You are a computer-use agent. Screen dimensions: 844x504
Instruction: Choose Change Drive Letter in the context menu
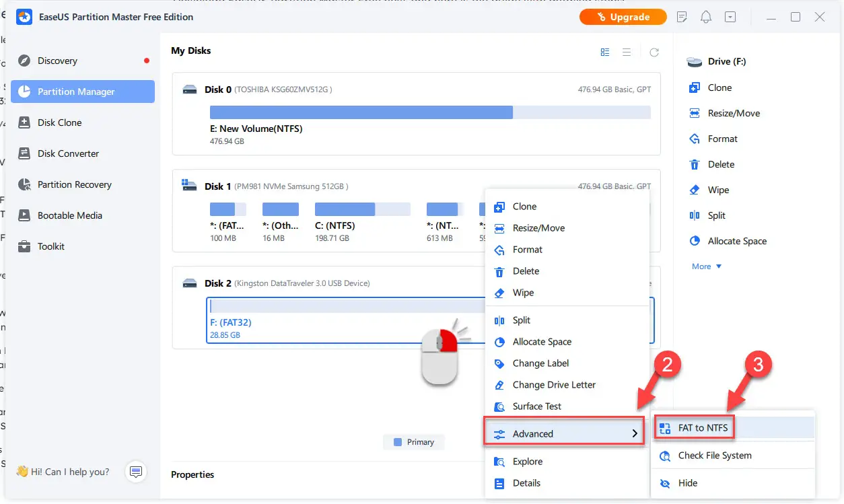click(567, 385)
